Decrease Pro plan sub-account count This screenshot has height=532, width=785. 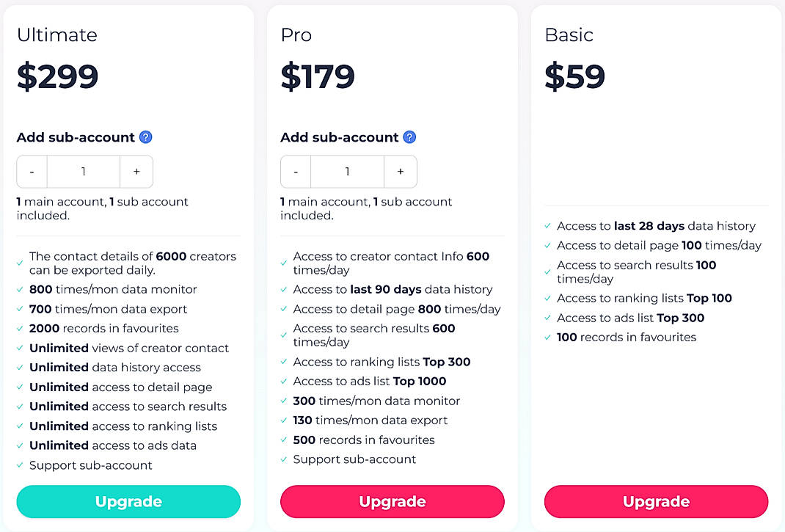pyautogui.click(x=296, y=172)
